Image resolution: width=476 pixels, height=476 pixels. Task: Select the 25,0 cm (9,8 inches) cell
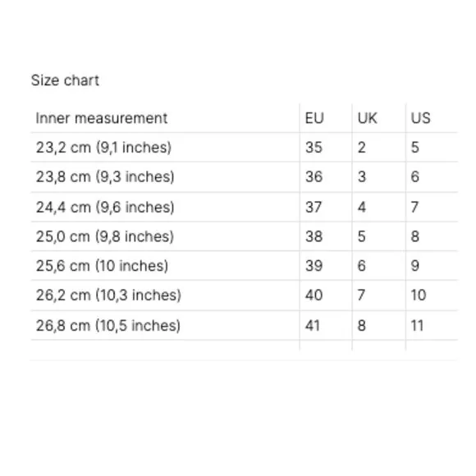pyautogui.click(x=105, y=236)
